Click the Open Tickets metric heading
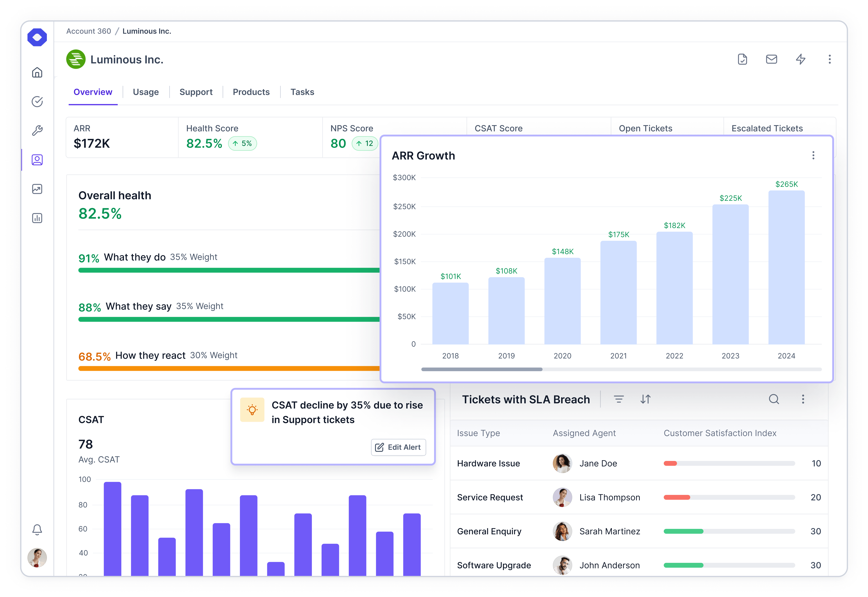The image size is (868, 597). click(x=645, y=128)
